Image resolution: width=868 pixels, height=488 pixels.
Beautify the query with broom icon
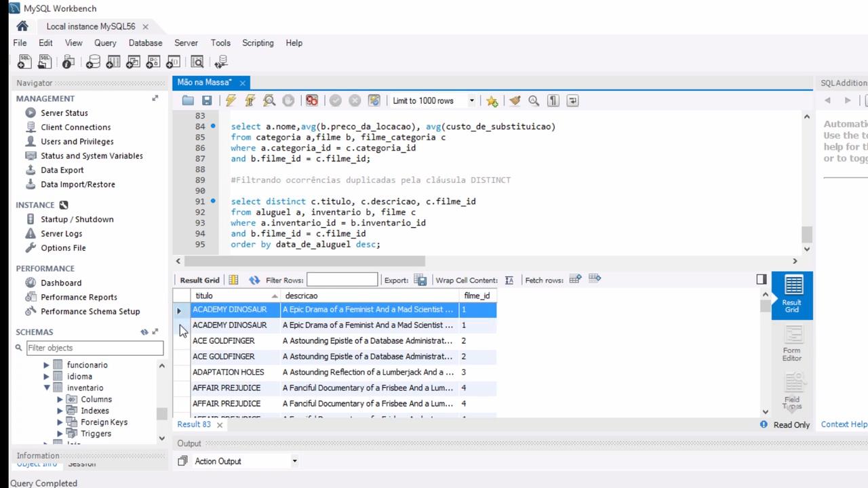pos(515,100)
